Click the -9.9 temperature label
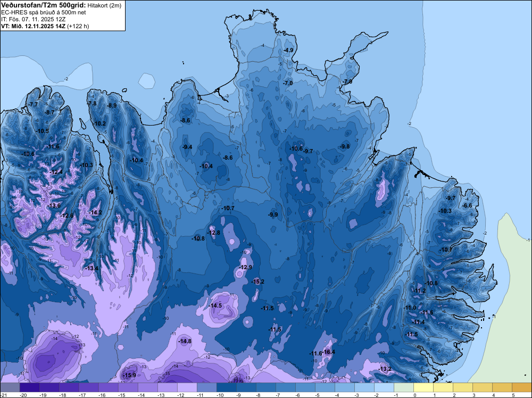 (273, 214)
